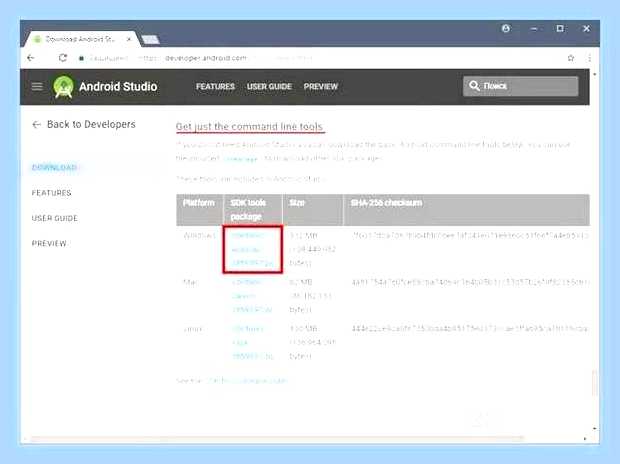Click the horizontal scrollbar at page bottom
Viewport: 620px width, 464px height.
pos(277,438)
